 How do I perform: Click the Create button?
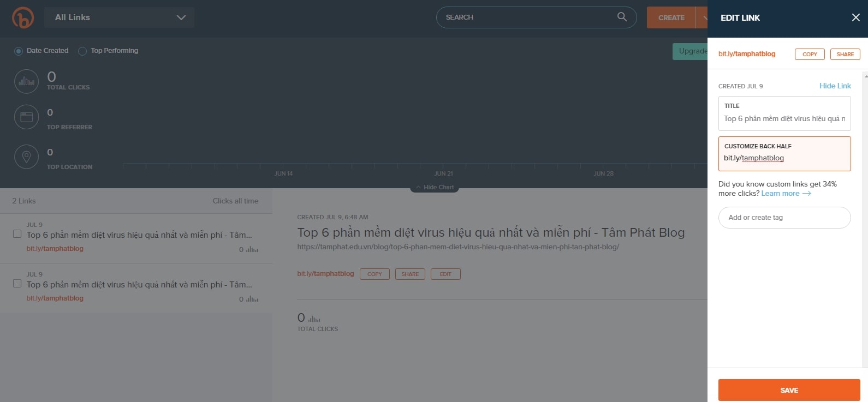[671, 17]
